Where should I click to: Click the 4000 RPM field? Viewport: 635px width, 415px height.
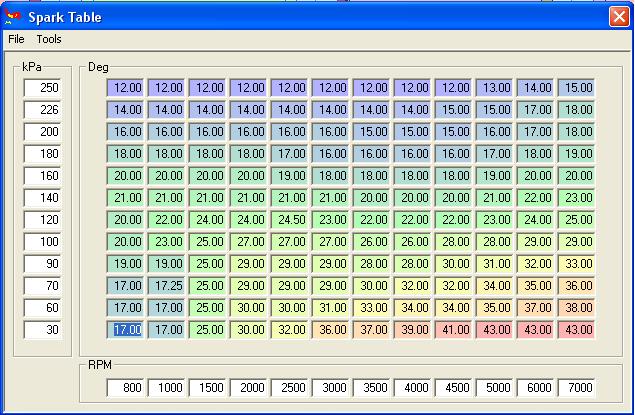point(412,387)
